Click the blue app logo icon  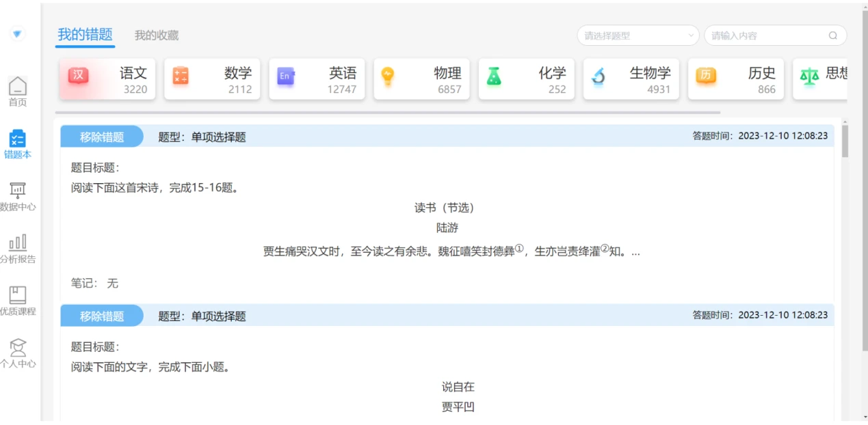click(18, 33)
